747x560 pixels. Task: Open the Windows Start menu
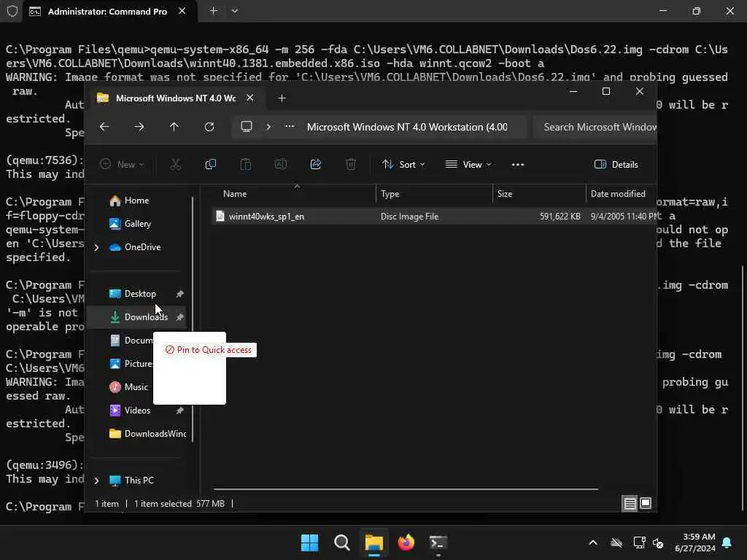[309, 542]
